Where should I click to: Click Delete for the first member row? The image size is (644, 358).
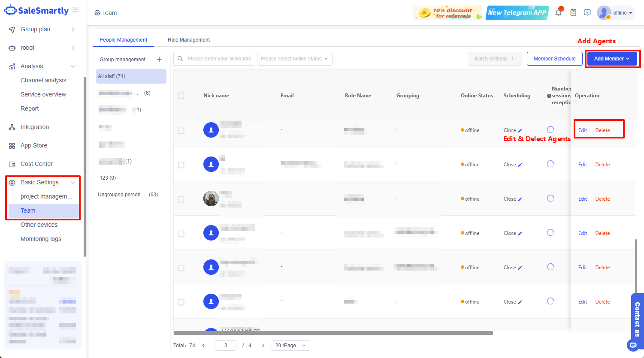[602, 130]
